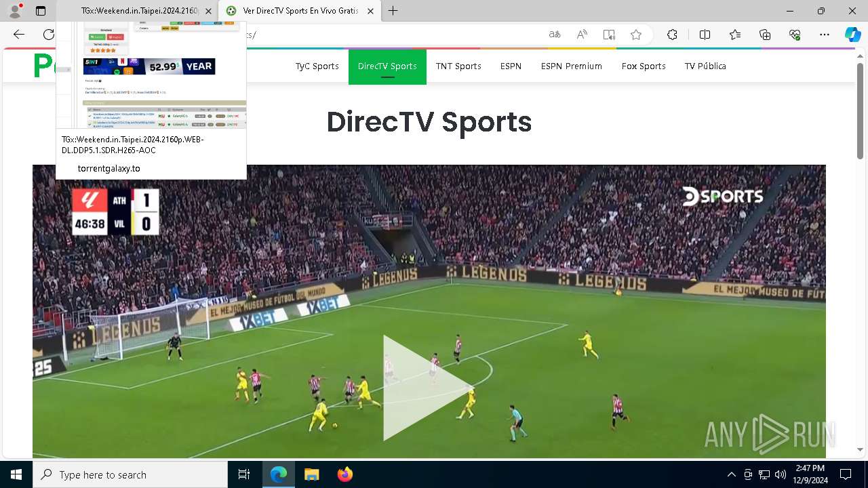
Task: Open the notifications center icon
Action: 846,474
